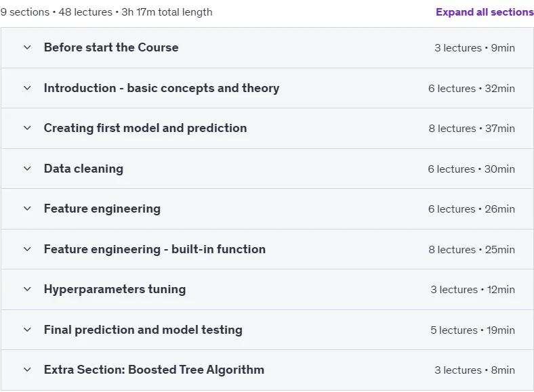Viewport: 534px width, 392px height.
Task: Click chevron beside Creating first model and prediction
Action: 27,128
